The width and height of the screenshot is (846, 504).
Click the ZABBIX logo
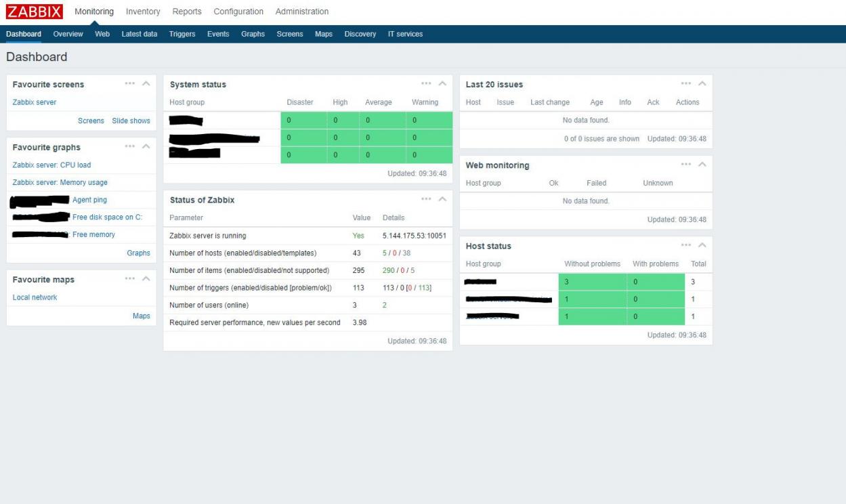point(35,12)
